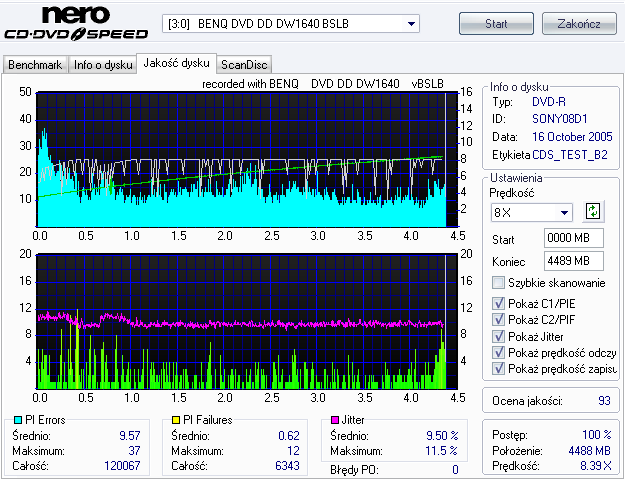Click the cyan PI Errors legend swatch

coord(18,420)
